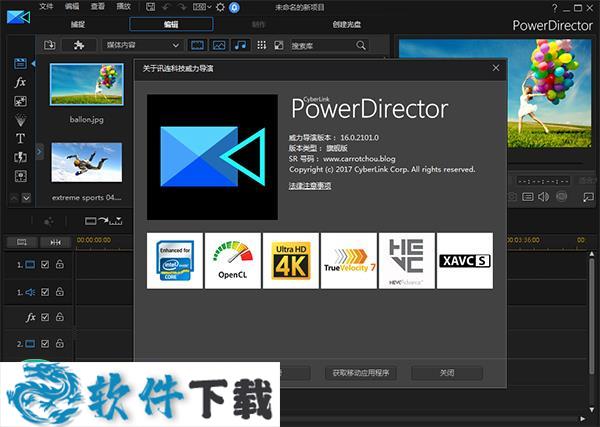Viewport: 600px width, 427px height.
Task: Expand the 媒体内容 dropdown
Action: (x=176, y=45)
